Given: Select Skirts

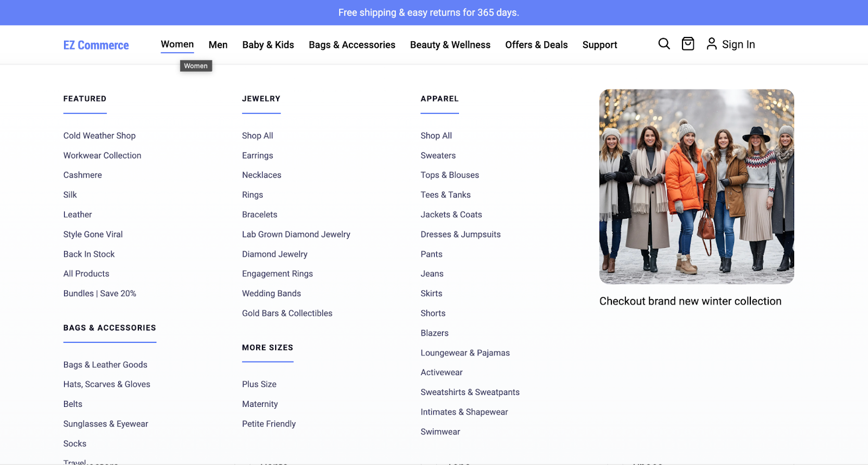Looking at the screenshot, I should tap(431, 294).
